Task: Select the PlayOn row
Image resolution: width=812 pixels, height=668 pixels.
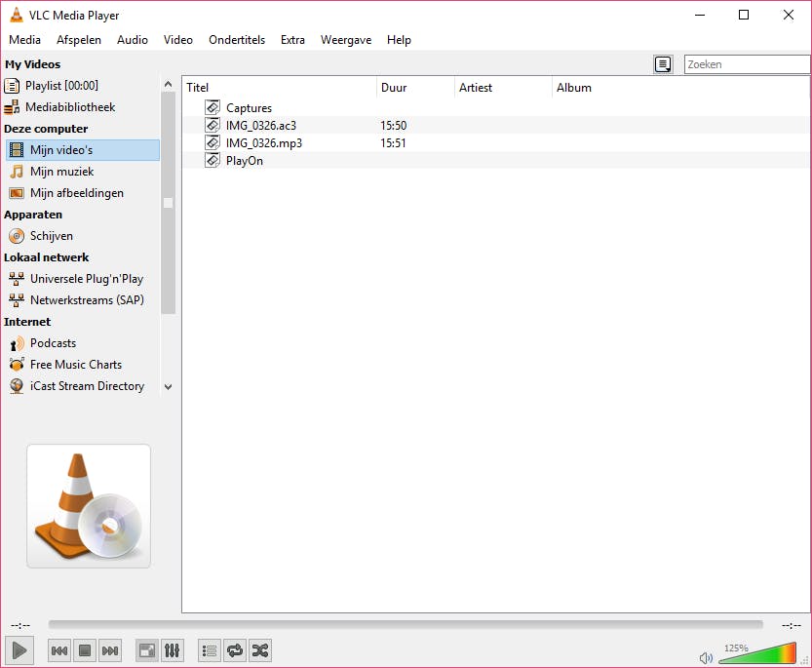Action: click(496, 161)
